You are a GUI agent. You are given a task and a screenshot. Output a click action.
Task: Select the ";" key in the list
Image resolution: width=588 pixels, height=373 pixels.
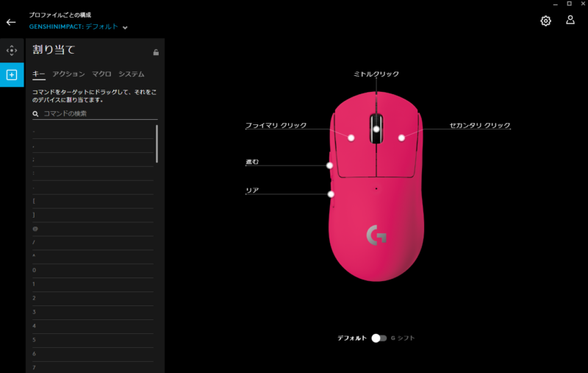[93, 160]
